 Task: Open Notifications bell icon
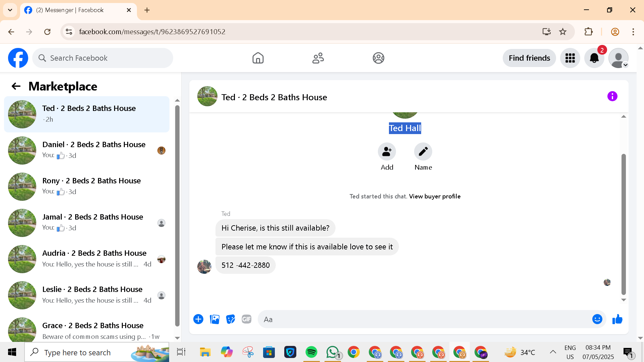tap(594, 58)
